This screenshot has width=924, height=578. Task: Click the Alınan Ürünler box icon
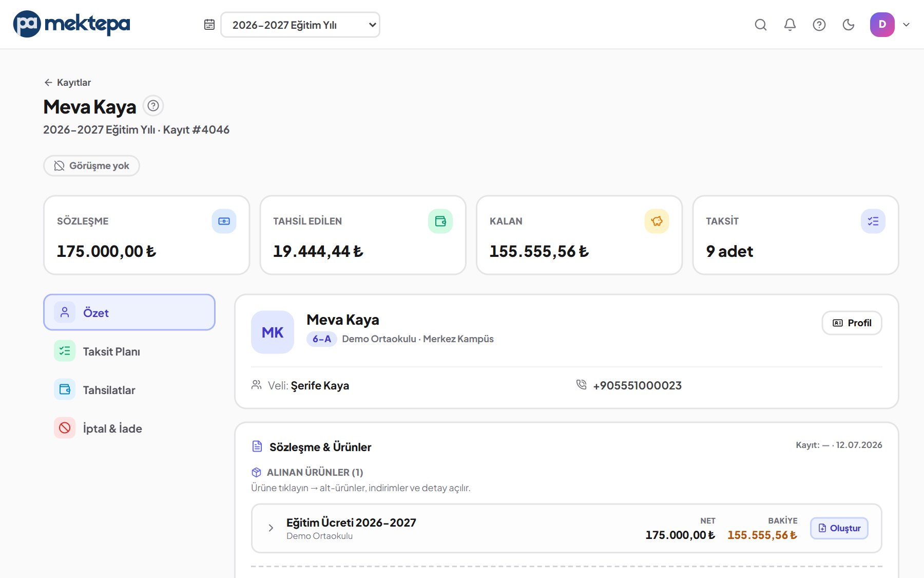(257, 472)
